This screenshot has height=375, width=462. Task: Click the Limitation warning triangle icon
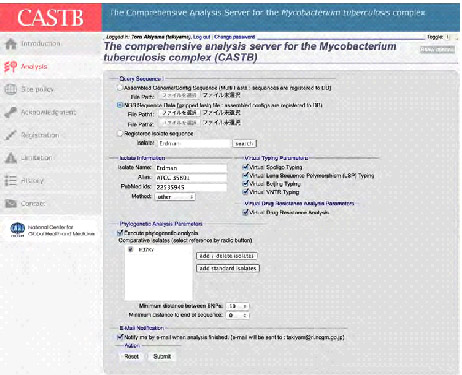pyautogui.click(x=11, y=158)
